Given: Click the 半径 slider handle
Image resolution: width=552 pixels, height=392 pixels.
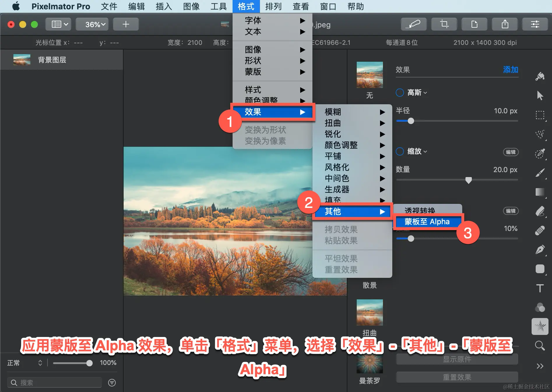Looking at the screenshot, I should click(411, 121).
